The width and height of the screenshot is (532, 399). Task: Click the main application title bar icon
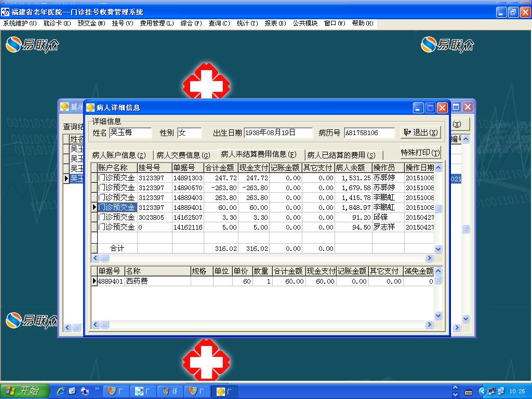pyautogui.click(x=5, y=12)
